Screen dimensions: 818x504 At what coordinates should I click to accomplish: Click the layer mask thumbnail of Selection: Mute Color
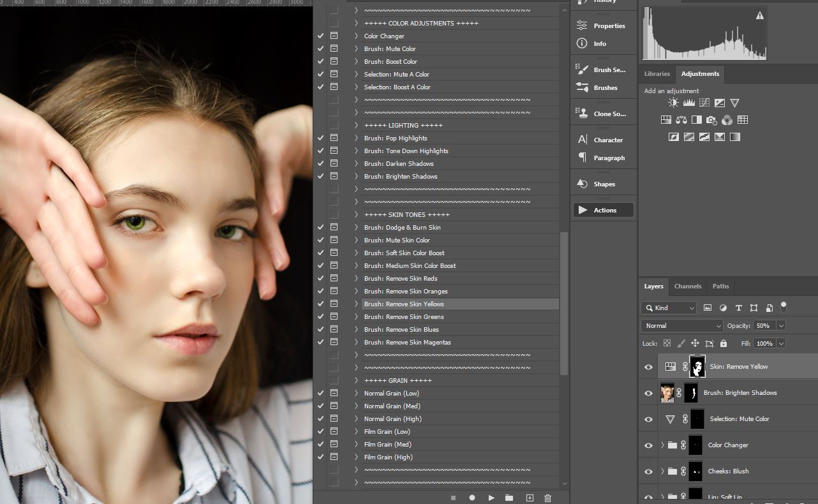696,419
